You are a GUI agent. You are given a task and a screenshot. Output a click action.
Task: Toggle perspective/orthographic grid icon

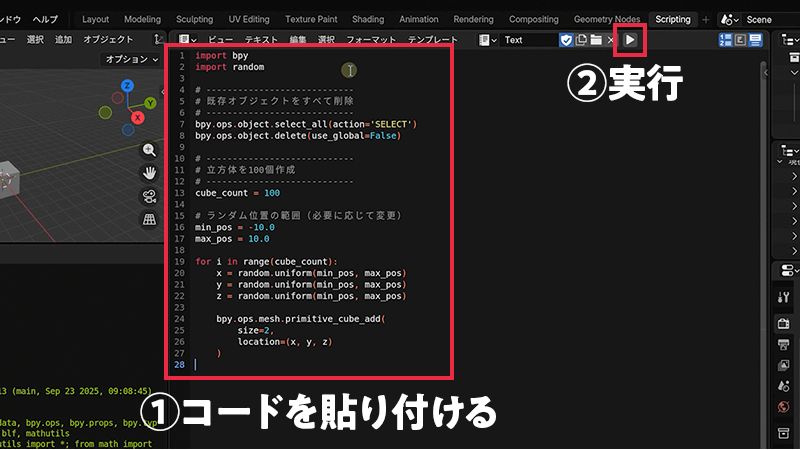click(x=149, y=219)
